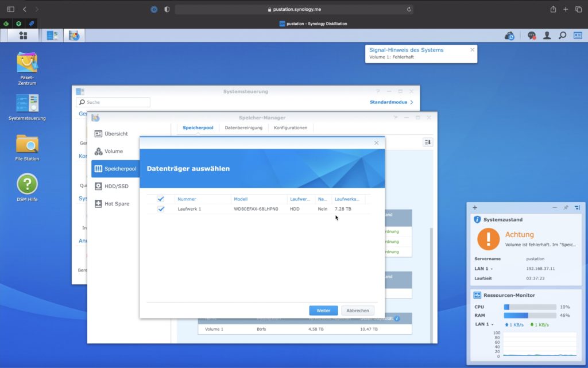Switch to the Datenbereinigung tab
Viewport: 588px width, 368px height.
coord(243,127)
